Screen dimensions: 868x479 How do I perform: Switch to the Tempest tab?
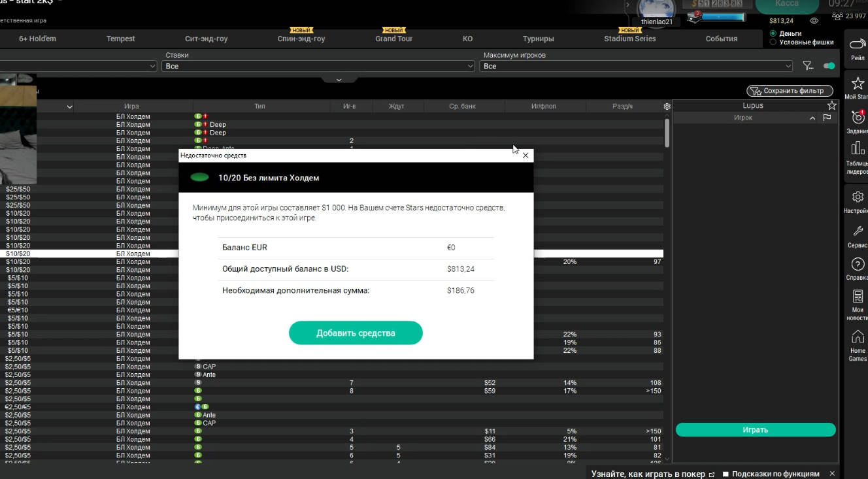[x=121, y=39]
